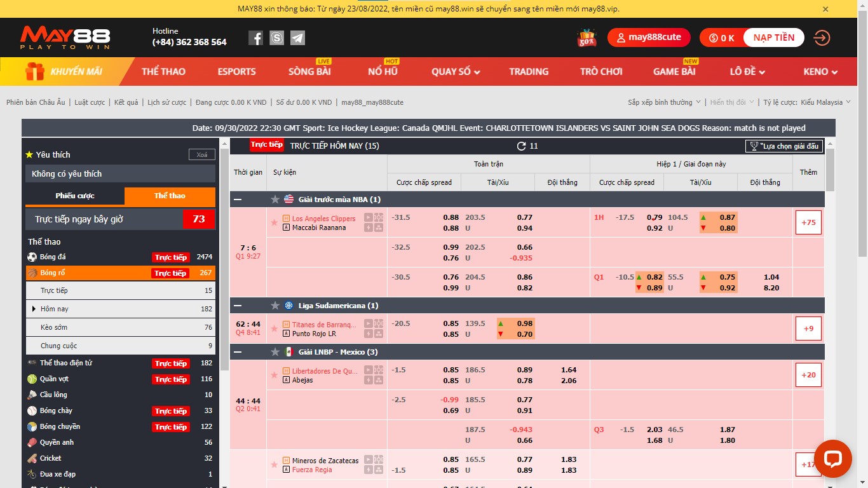Click the refresh odds icon
The height and width of the screenshot is (488, 868).
coord(521,146)
